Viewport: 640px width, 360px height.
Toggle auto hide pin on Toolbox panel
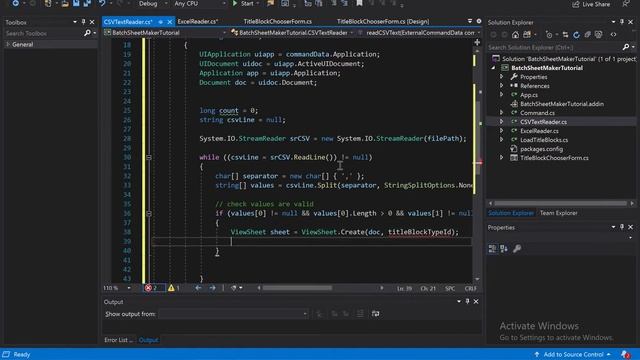coord(83,22)
